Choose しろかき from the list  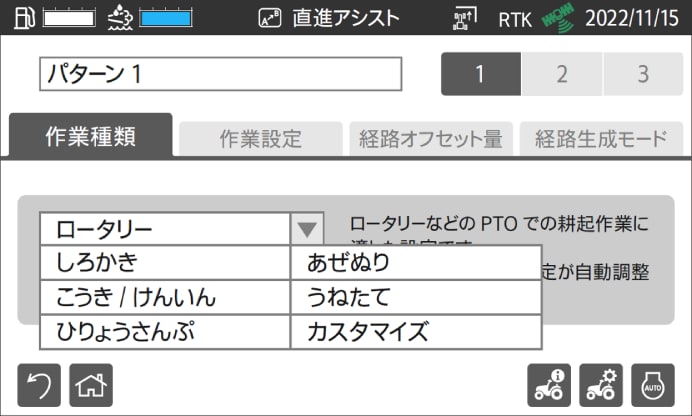coord(165,262)
